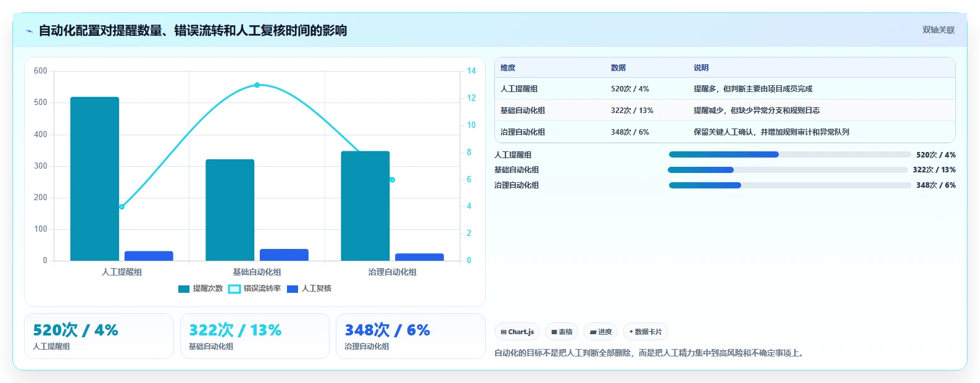This screenshot has width=980, height=383.
Task: Click progress value 322次 / 13%
Action: click(x=934, y=170)
